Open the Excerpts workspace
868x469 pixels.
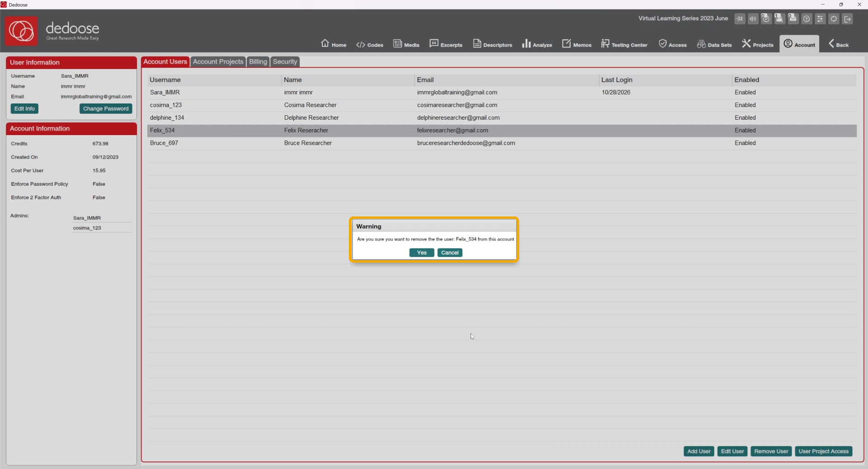click(446, 44)
